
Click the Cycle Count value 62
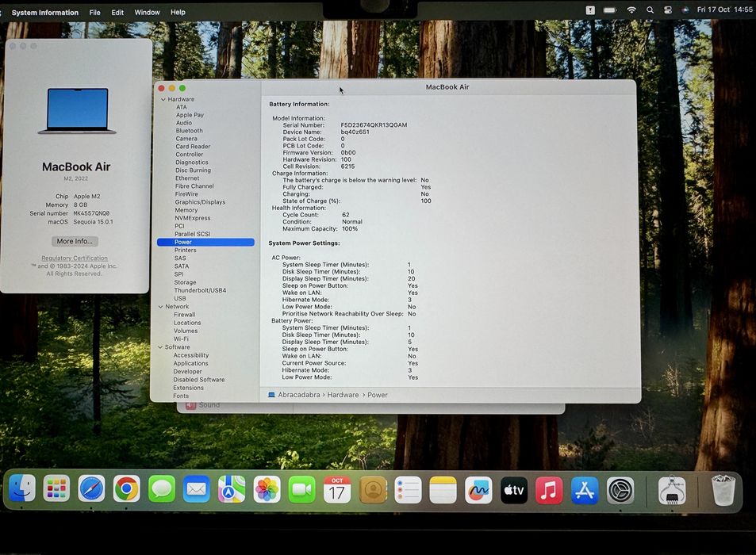(346, 215)
